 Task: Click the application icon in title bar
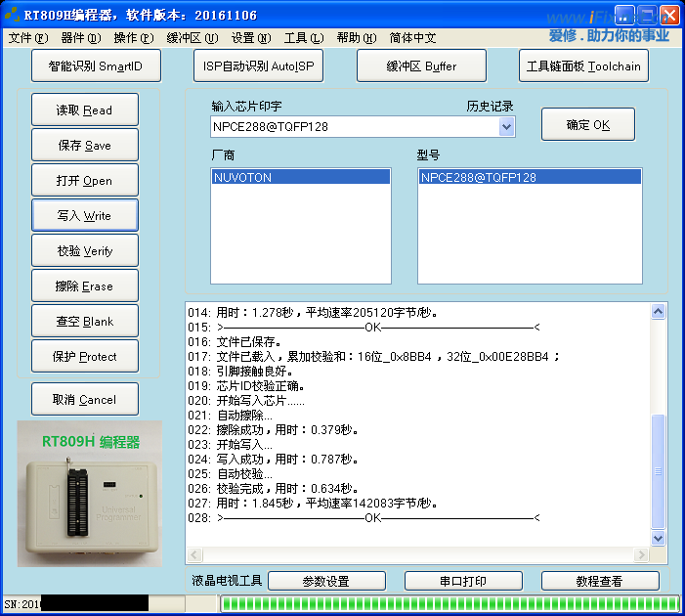(12, 16)
